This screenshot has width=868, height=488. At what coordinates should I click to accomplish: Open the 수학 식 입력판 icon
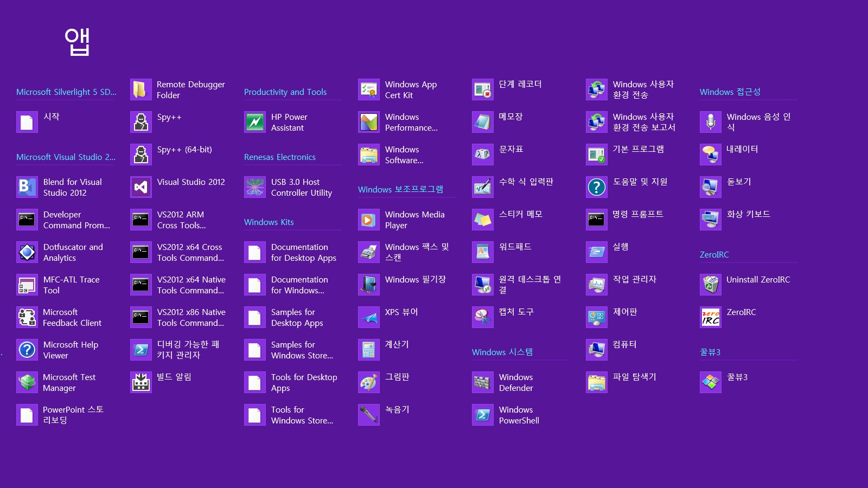pyautogui.click(x=483, y=187)
